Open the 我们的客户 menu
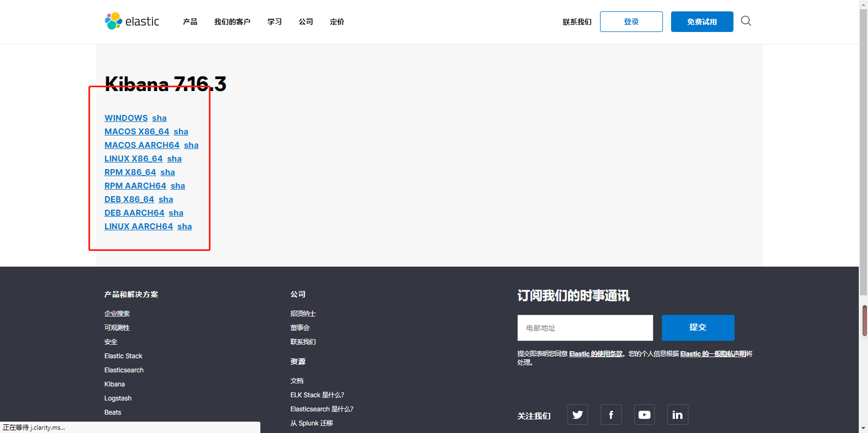Image resolution: width=868 pixels, height=433 pixels. coord(232,22)
